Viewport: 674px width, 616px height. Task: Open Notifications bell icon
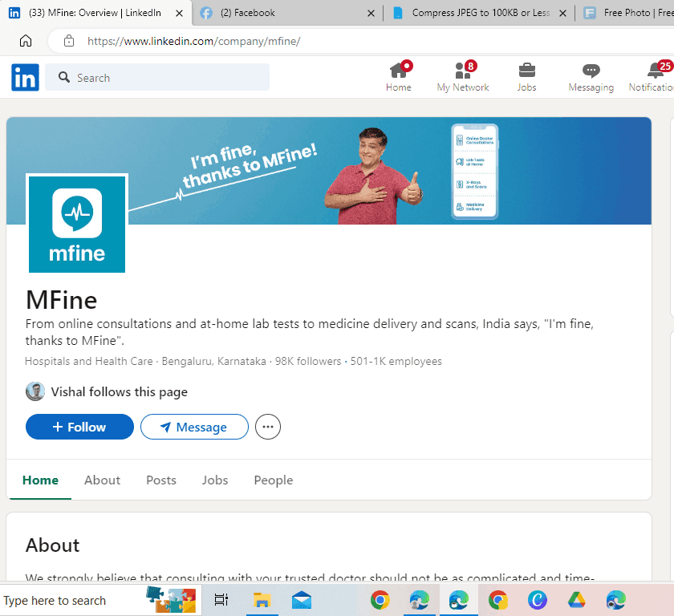(x=656, y=77)
